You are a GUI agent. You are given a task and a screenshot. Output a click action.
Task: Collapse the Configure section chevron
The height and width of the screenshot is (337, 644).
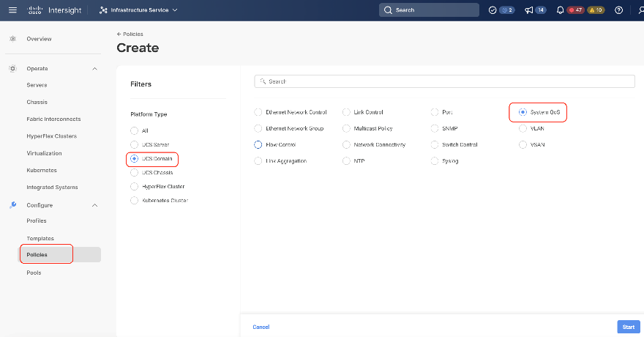point(95,205)
